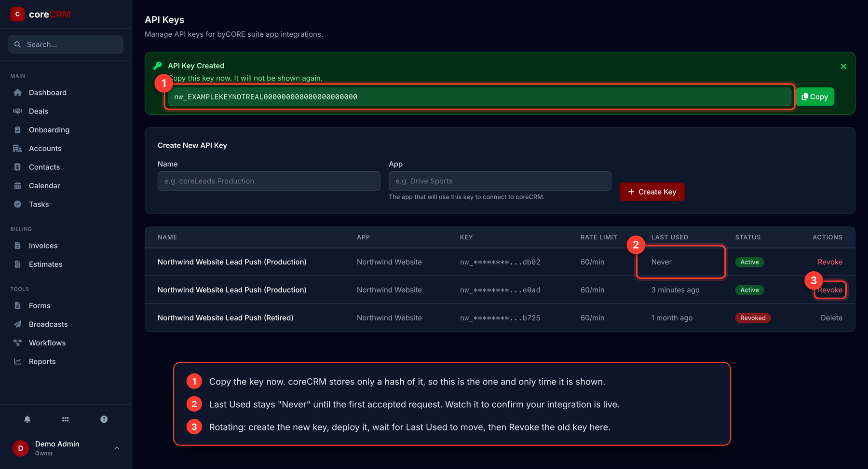This screenshot has height=469, width=868.
Task: Click the Dashboard home icon
Action: click(18, 93)
